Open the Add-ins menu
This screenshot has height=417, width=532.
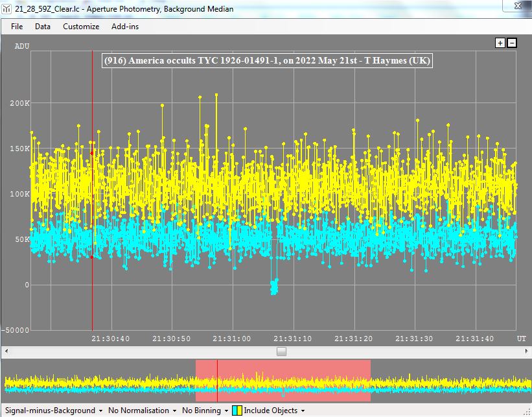click(125, 27)
